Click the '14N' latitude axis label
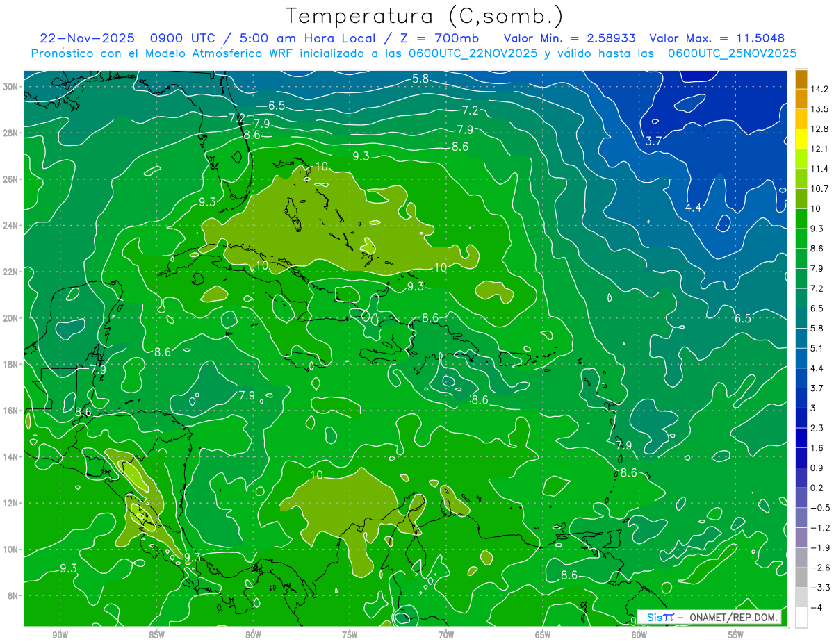The width and height of the screenshot is (834, 644). [10, 457]
